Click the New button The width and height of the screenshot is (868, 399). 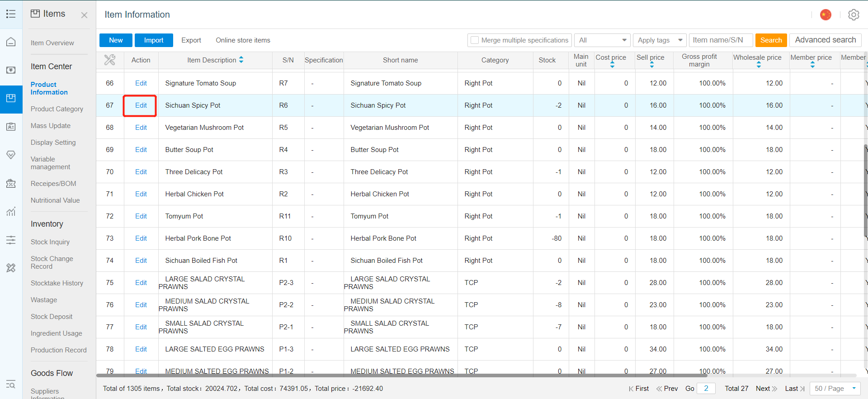(116, 40)
